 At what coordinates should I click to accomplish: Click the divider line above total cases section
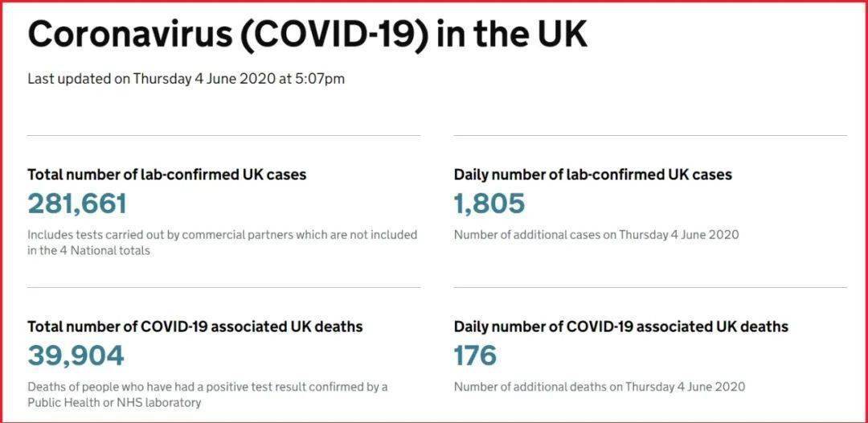tap(223, 135)
